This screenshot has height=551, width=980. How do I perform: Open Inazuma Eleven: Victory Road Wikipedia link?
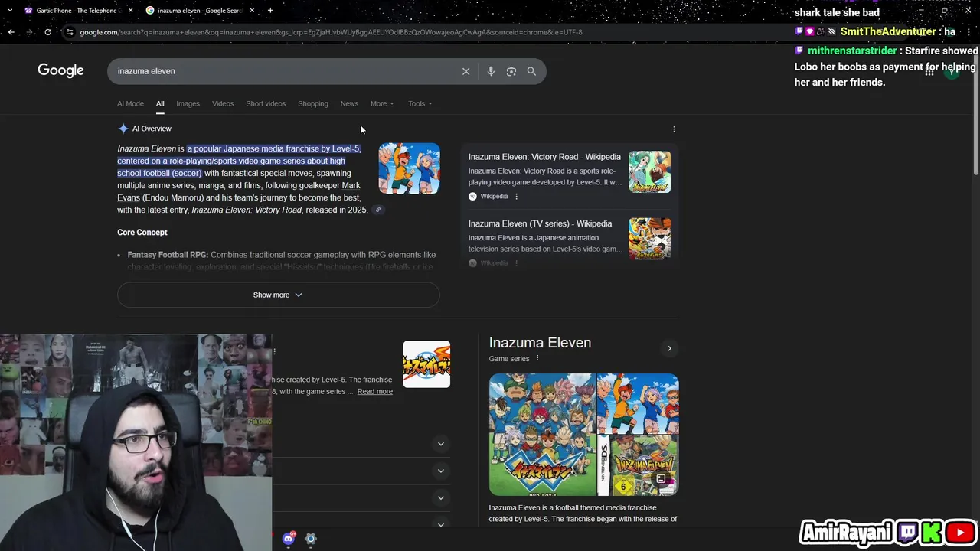(544, 157)
